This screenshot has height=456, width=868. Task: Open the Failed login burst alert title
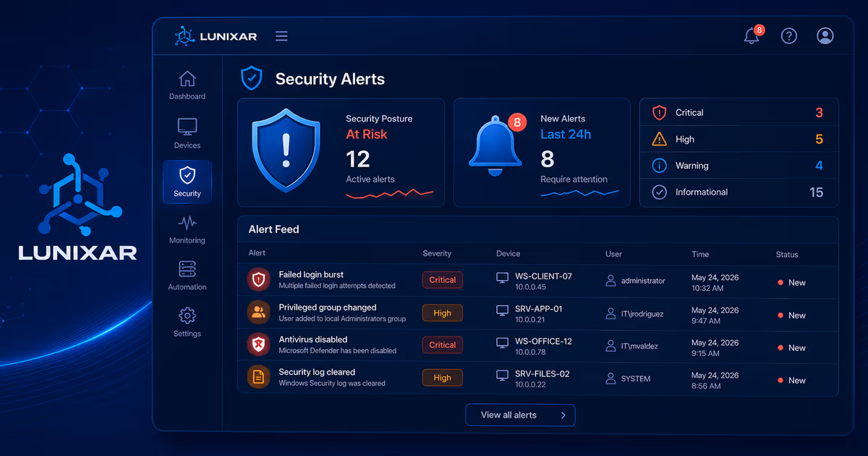311,274
